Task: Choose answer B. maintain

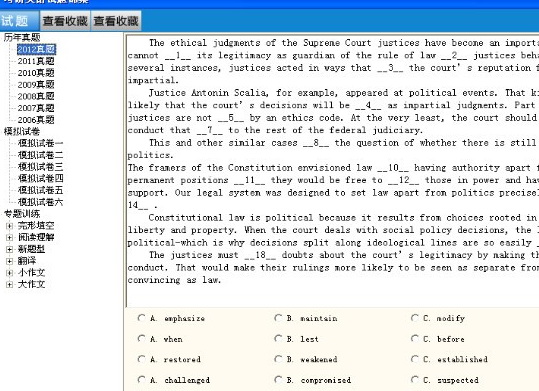Action: tap(278, 318)
